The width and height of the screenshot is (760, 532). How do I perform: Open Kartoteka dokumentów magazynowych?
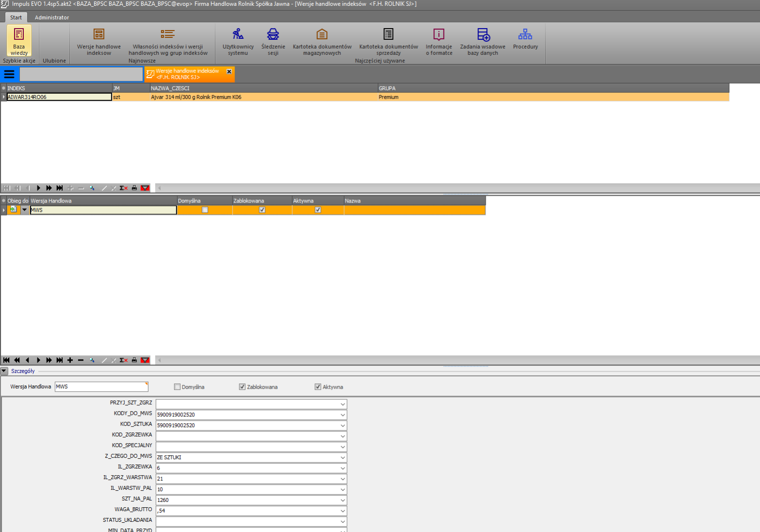pos(322,40)
